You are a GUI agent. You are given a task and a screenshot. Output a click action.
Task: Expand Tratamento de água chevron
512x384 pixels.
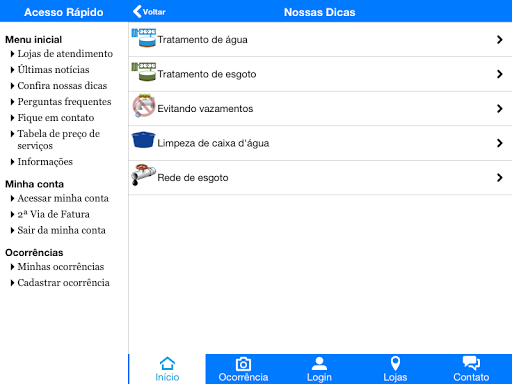pyautogui.click(x=499, y=40)
